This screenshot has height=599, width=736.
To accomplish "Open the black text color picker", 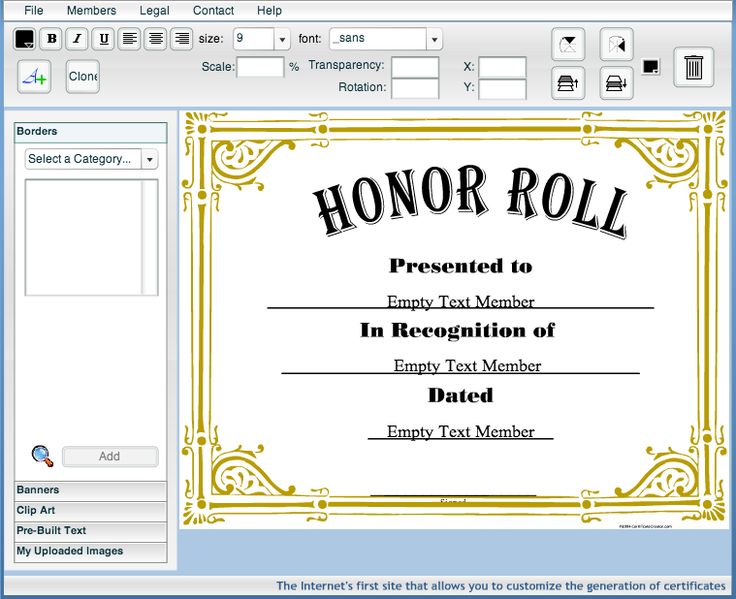I will [x=25, y=39].
